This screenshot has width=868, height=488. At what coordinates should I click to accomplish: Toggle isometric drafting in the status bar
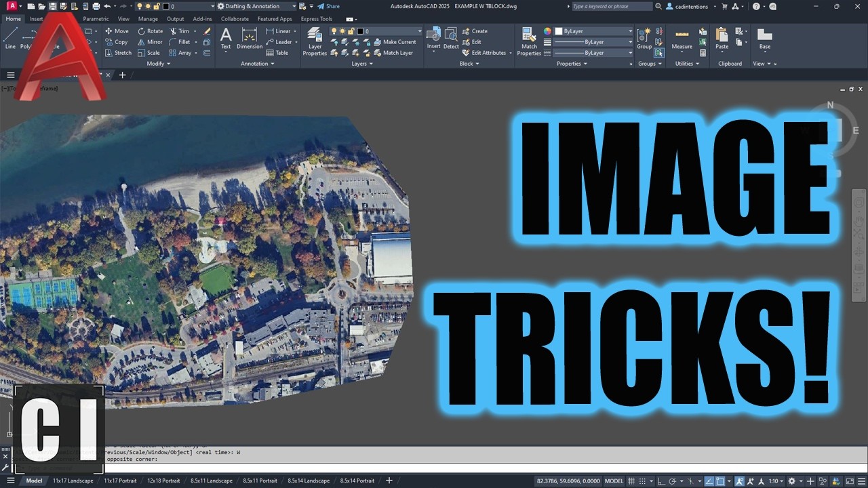point(691,481)
